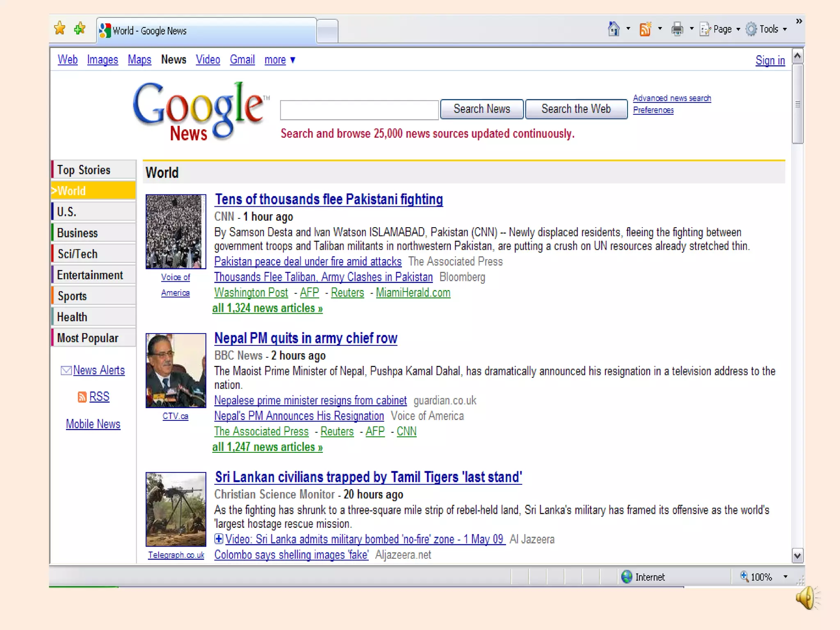The image size is (840, 630).
Task: Expand video plus icon for Sri Lanka story
Action: point(219,539)
